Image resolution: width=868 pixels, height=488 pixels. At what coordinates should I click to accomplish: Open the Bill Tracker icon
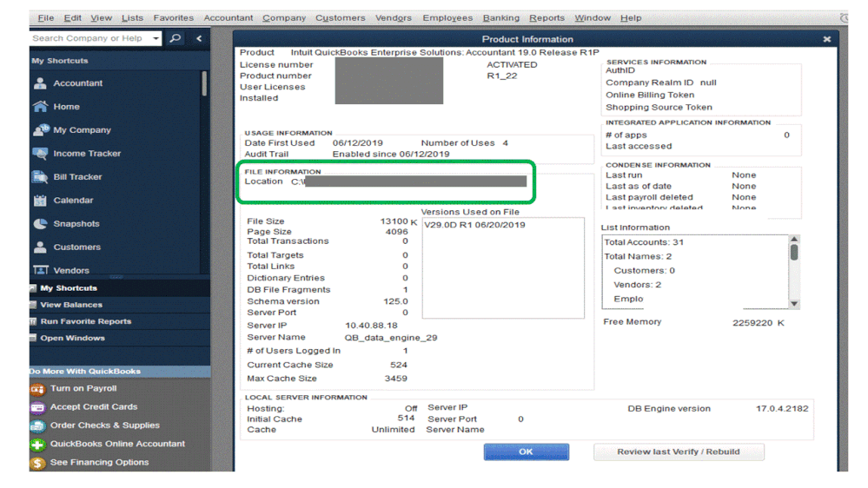[40, 177]
